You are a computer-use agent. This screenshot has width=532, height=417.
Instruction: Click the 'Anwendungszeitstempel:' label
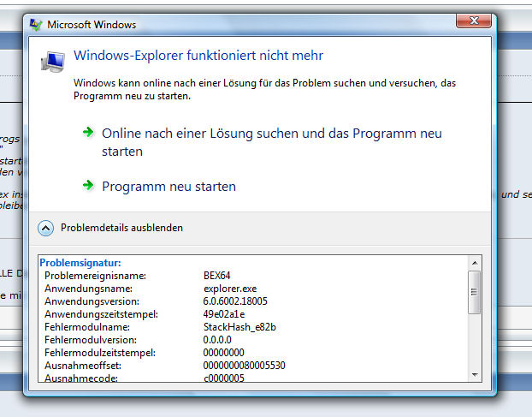(x=102, y=314)
